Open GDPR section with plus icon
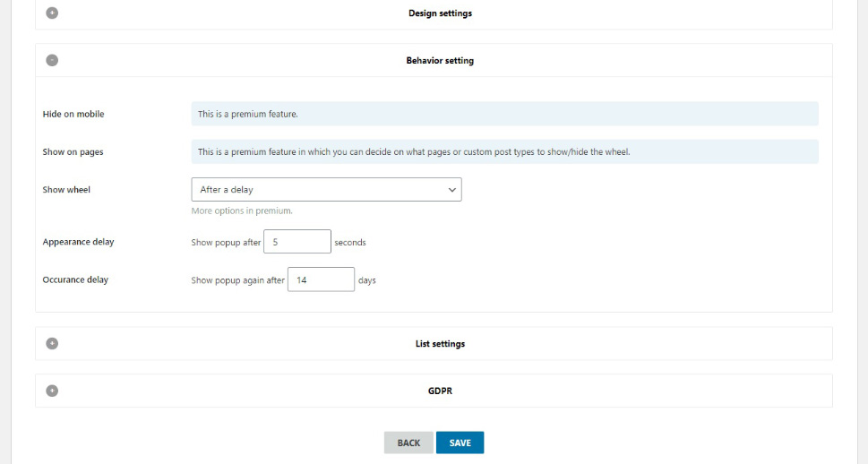Viewport: 868px width, 464px height. [x=52, y=391]
